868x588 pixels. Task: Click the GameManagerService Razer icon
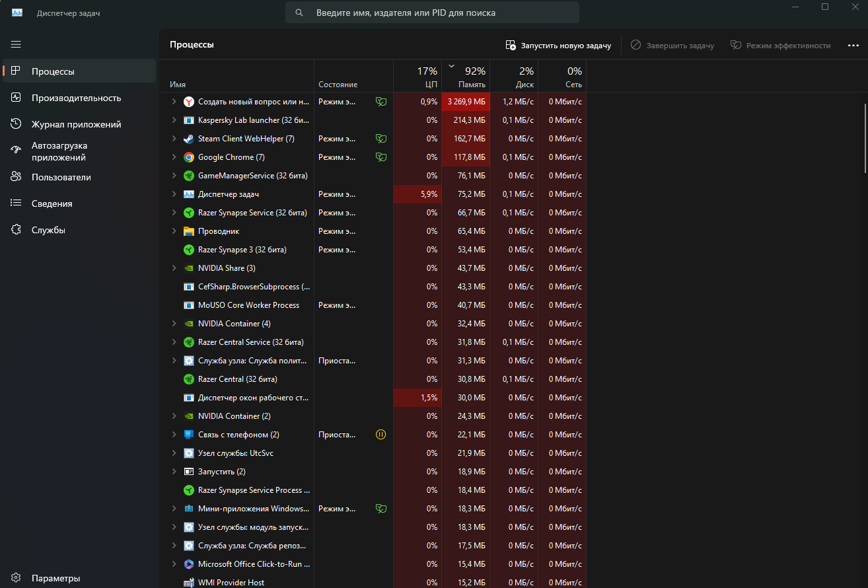pyautogui.click(x=189, y=176)
